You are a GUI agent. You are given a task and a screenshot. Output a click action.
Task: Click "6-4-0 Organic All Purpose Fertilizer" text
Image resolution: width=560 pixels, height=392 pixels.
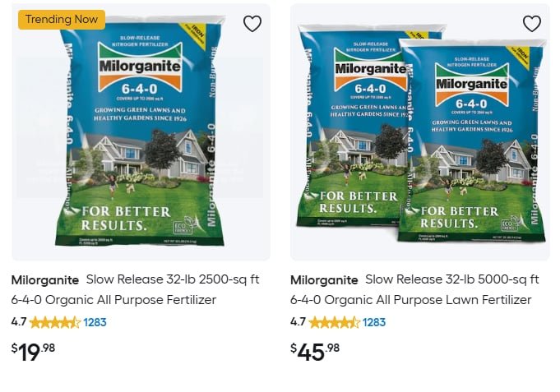click(113, 300)
